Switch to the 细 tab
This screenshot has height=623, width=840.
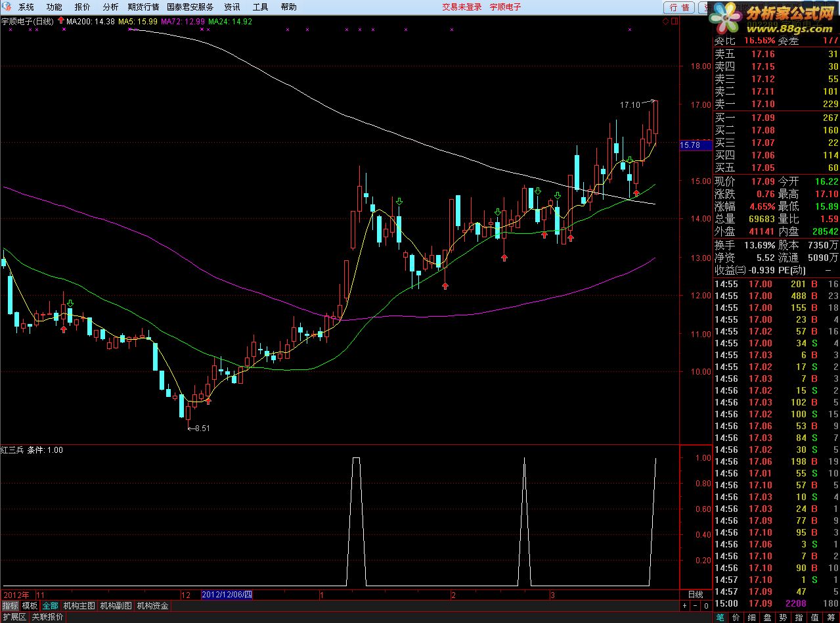click(752, 618)
